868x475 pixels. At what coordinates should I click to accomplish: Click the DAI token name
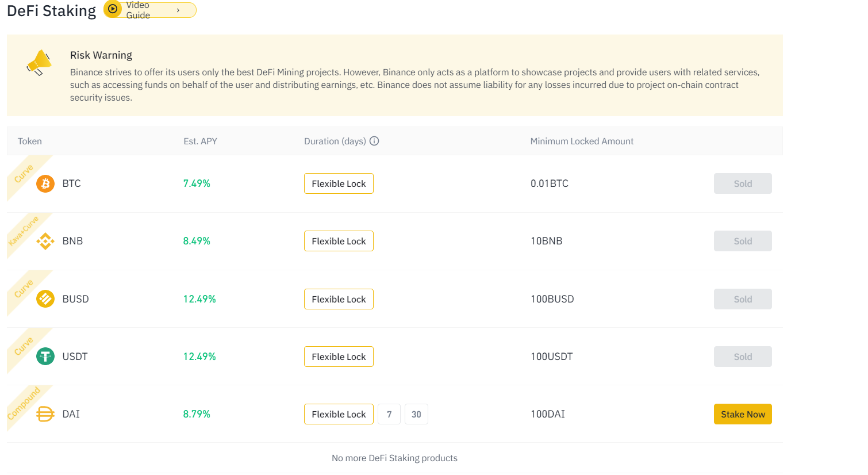(x=71, y=414)
